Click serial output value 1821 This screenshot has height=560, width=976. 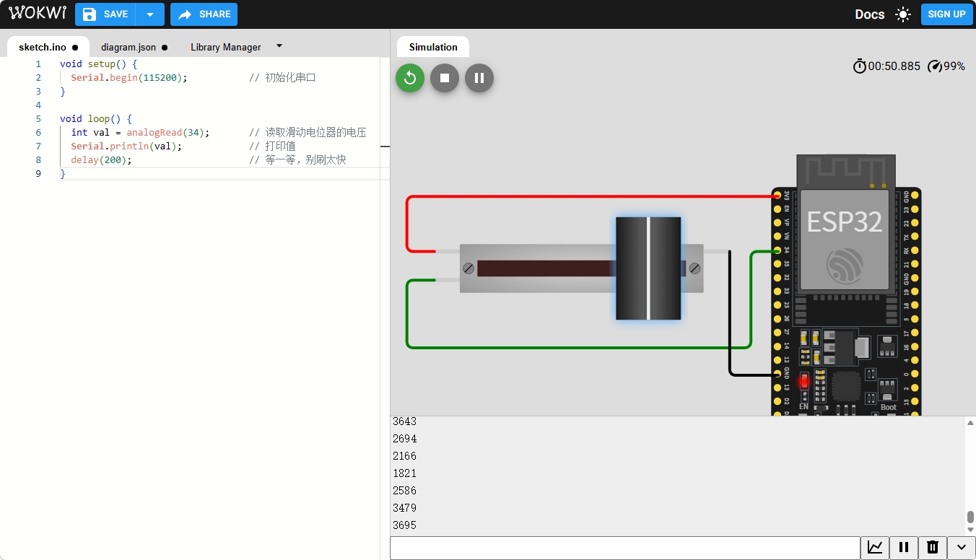click(404, 473)
